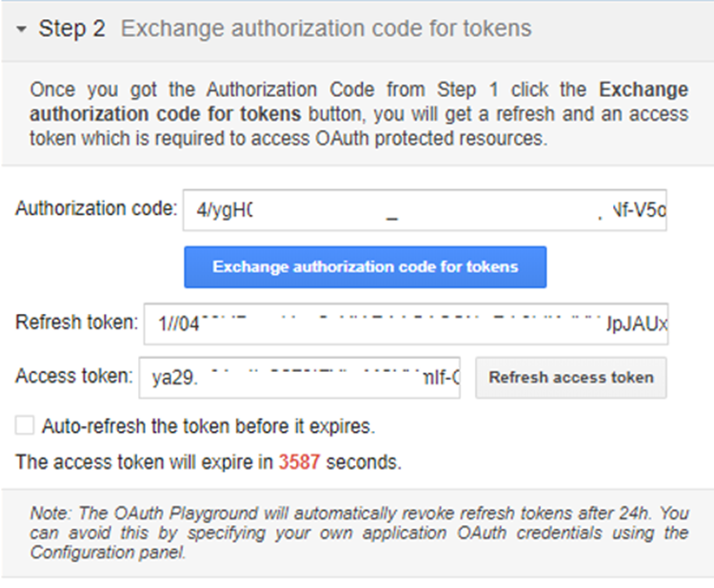Viewport: 714px width, 588px height.
Task: Select the Access token input box
Action: coord(300,377)
